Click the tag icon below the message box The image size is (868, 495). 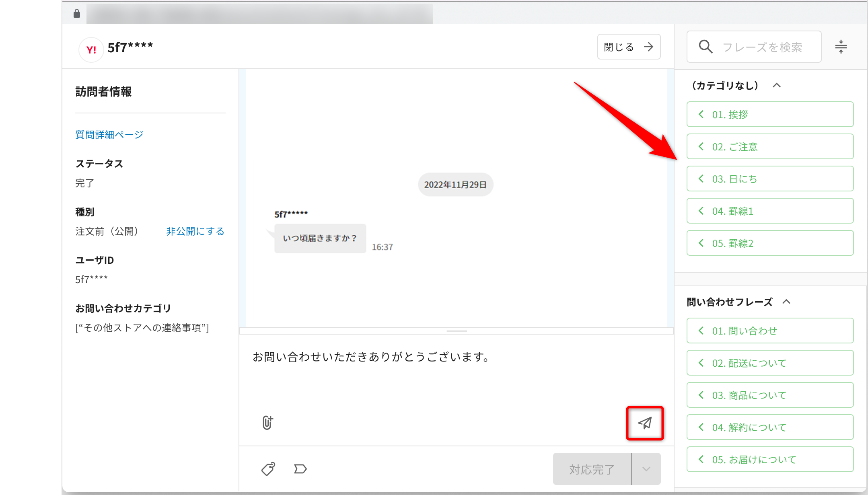coord(268,469)
